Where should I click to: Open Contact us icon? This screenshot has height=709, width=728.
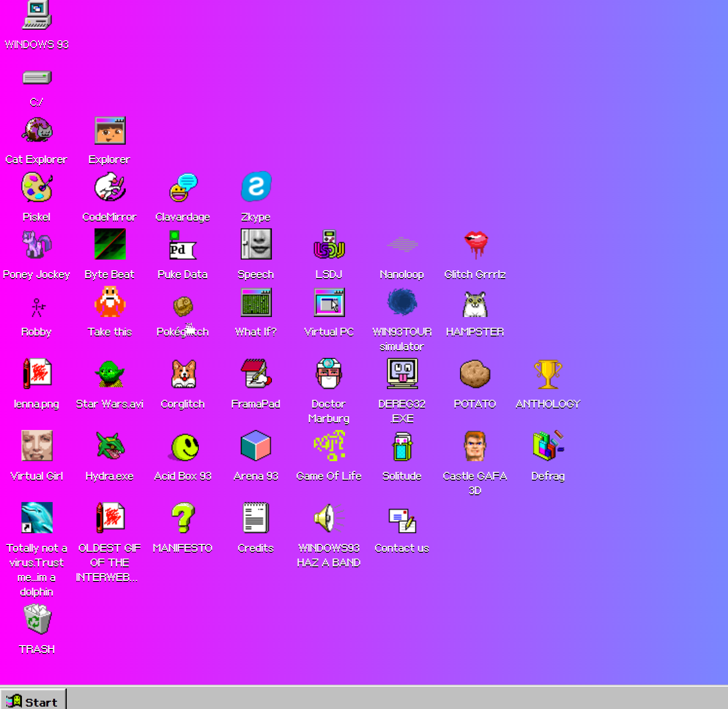402,520
